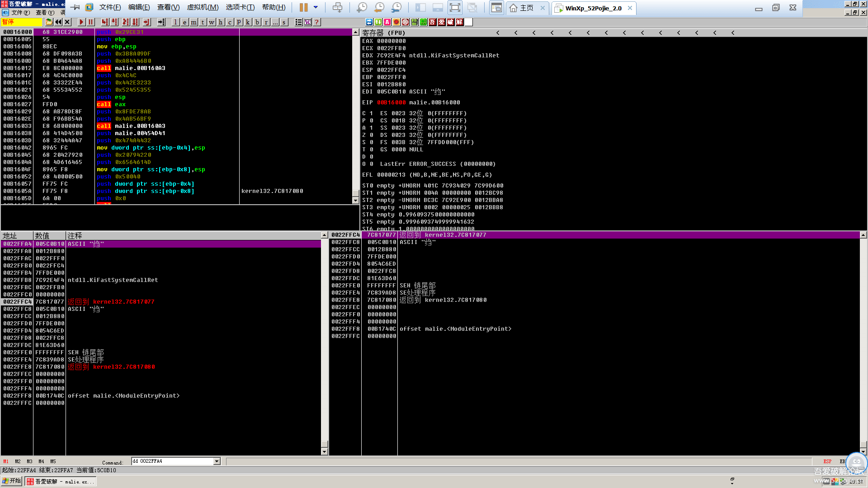The height and width of the screenshot is (488, 868).
Task: Show Source via 's' button
Action: 284,22
